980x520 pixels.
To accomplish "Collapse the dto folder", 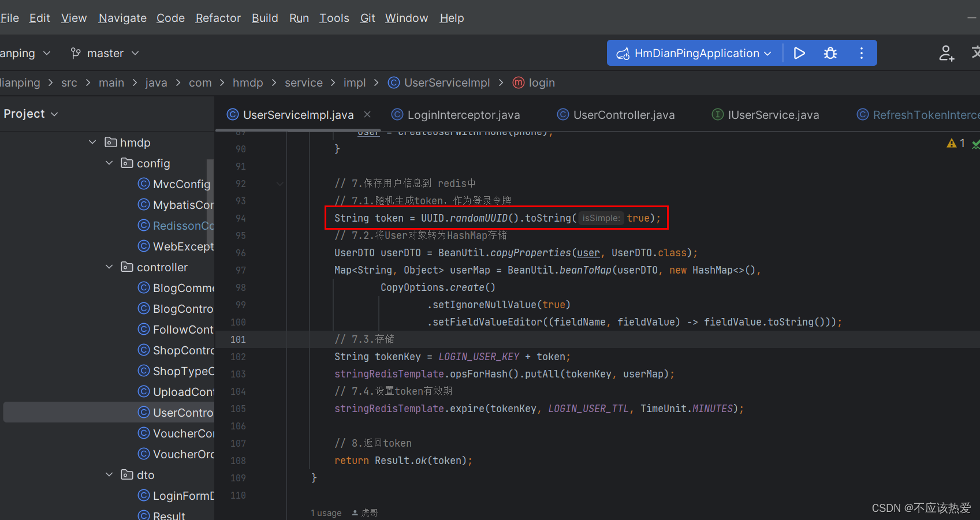I will tap(109, 474).
